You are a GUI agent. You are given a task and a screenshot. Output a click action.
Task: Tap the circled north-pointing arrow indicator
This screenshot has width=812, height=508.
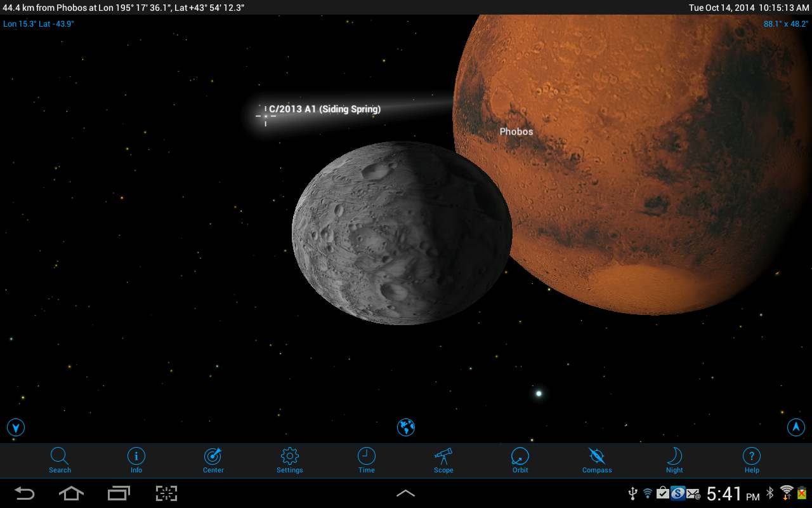point(796,427)
